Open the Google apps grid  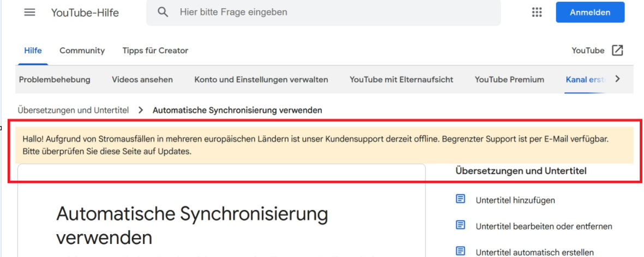[x=537, y=13]
